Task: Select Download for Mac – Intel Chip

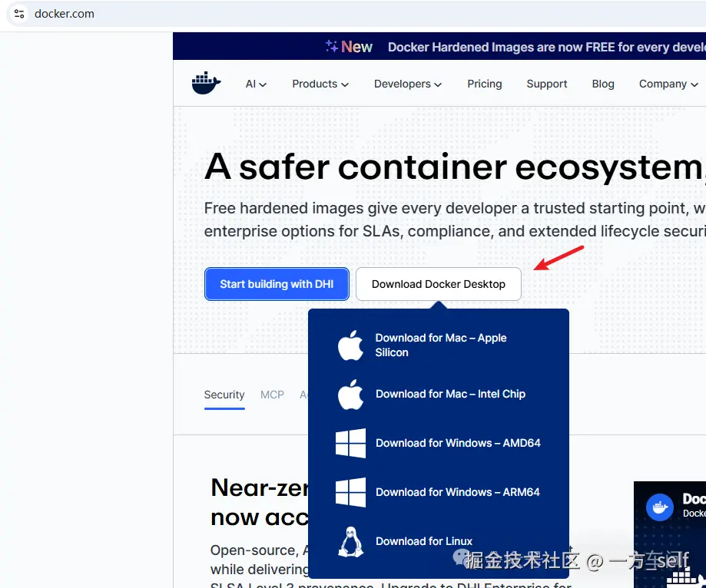Action: point(450,394)
